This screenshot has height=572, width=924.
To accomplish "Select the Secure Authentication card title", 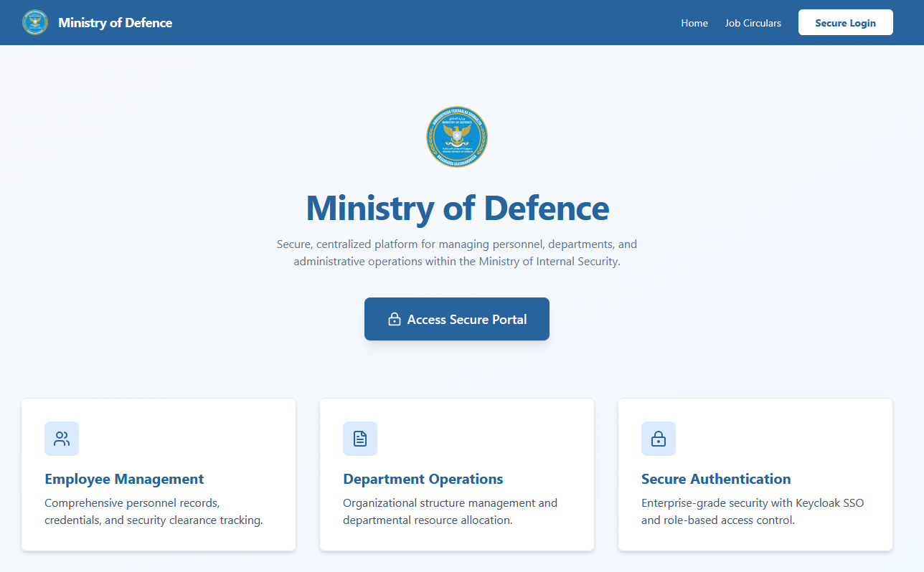I will click(715, 479).
